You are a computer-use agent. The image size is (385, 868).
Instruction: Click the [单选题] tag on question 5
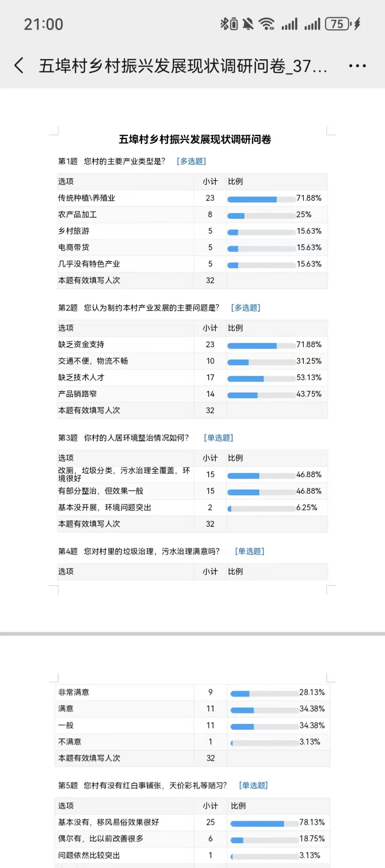coord(253,785)
